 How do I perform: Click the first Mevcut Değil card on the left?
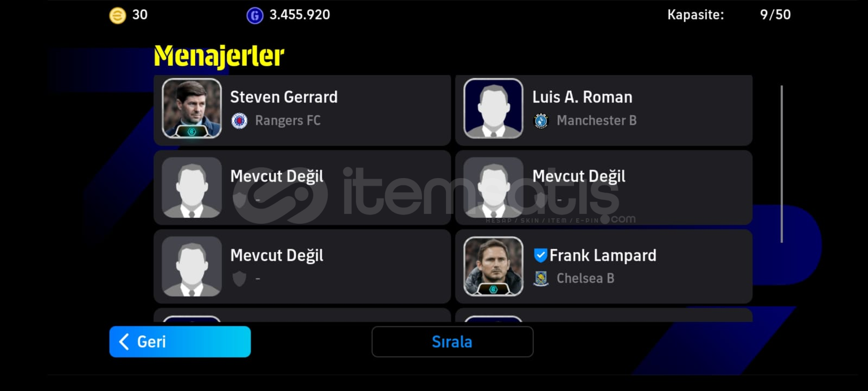[x=302, y=187]
